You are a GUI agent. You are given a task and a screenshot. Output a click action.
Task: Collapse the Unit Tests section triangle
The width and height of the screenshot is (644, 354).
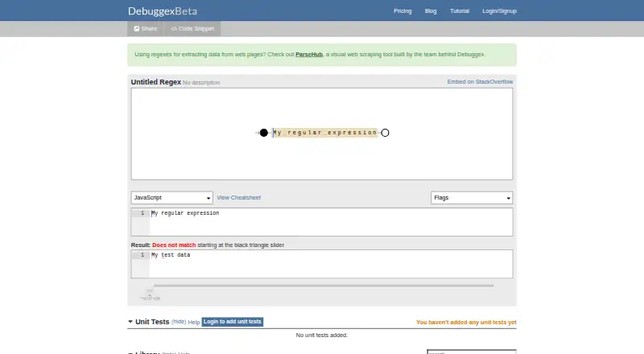click(130, 322)
